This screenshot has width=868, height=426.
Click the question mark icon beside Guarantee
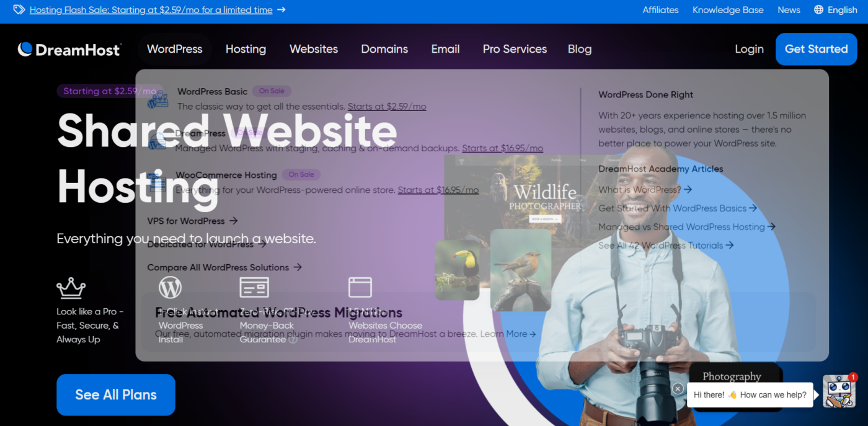[293, 339]
